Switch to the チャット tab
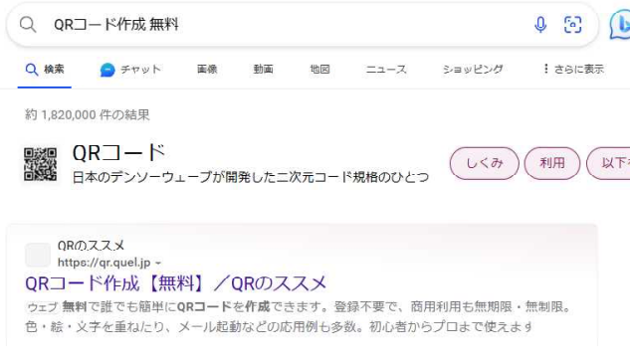Image resolution: width=630 pixels, height=364 pixels. pyautogui.click(x=130, y=70)
